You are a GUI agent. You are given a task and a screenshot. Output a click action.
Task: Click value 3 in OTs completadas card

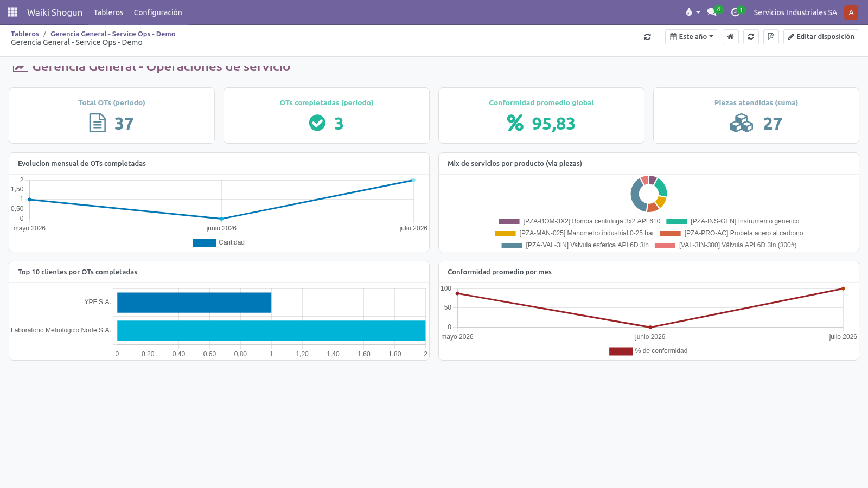point(339,124)
